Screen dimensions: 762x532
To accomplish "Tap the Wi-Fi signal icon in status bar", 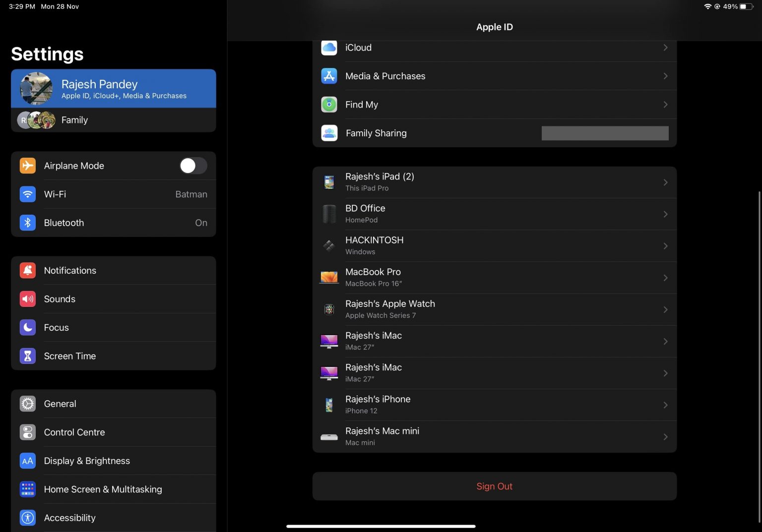I will point(708,6).
